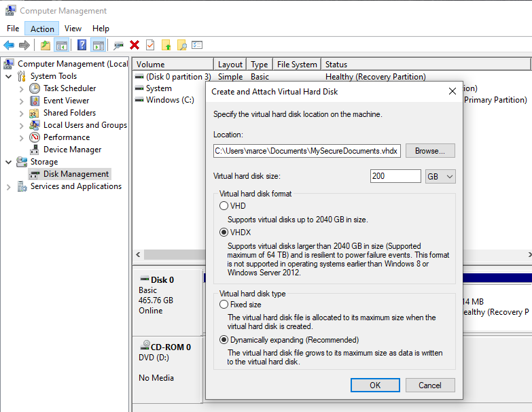This screenshot has width=532, height=412.
Task: Expand the Event Viewer tree node
Action: pos(22,101)
